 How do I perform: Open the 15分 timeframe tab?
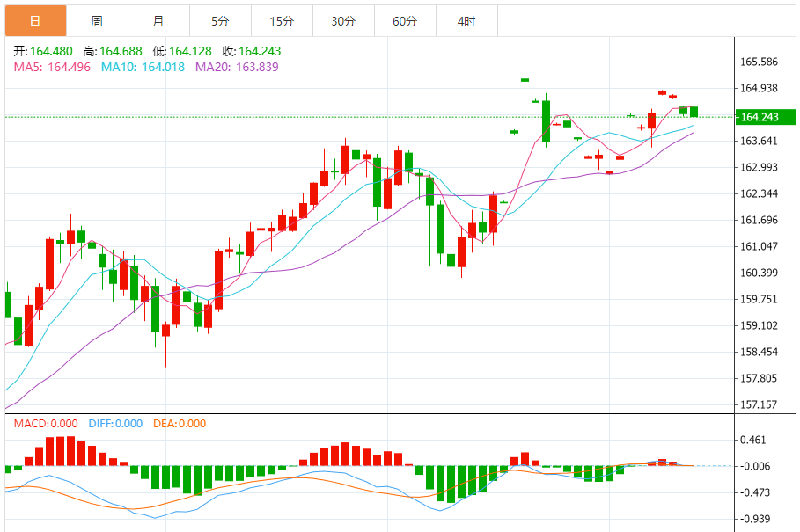pyautogui.click(x=283, y=21)
